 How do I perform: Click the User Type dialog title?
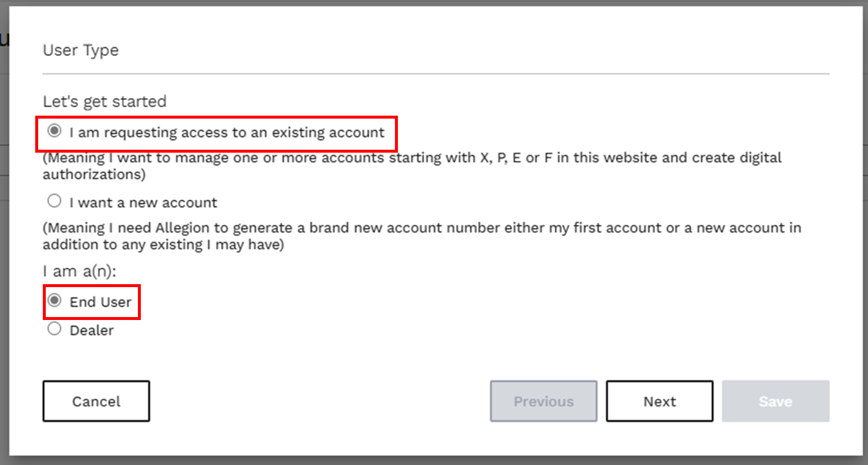[x=80, y=50]
